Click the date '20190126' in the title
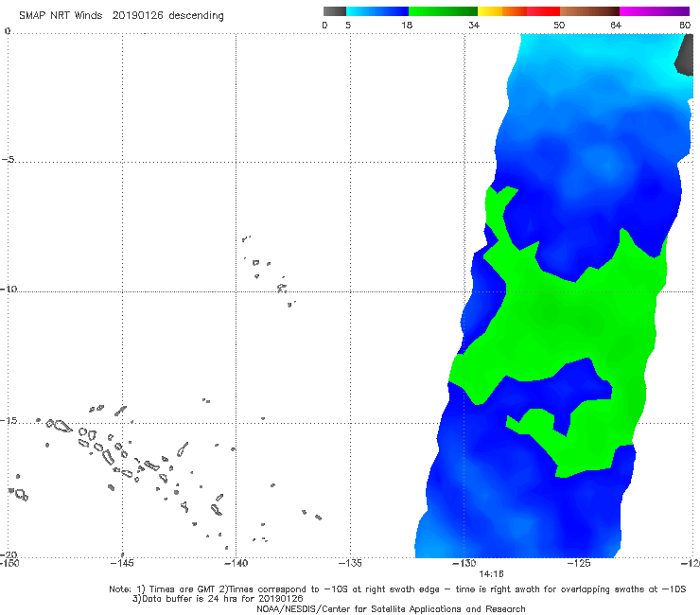This screenshot has height=615, width=700. click(137, 15)
